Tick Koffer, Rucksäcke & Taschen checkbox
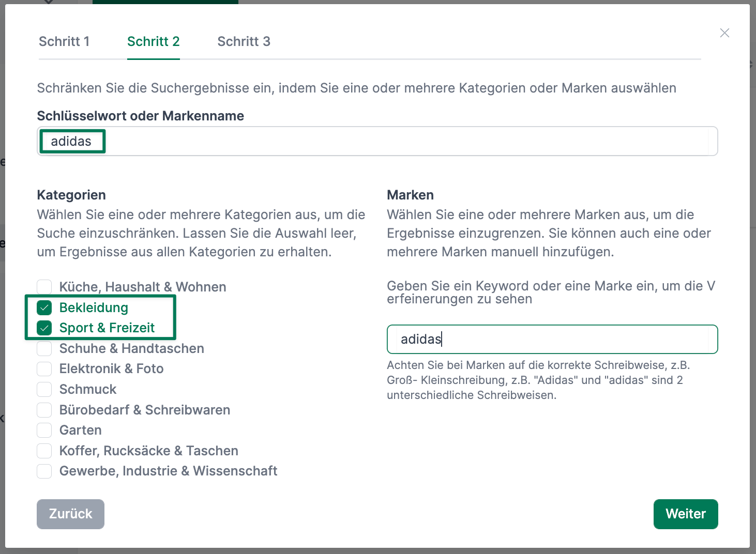Viewport: 756px width, 554px height. 44,451
